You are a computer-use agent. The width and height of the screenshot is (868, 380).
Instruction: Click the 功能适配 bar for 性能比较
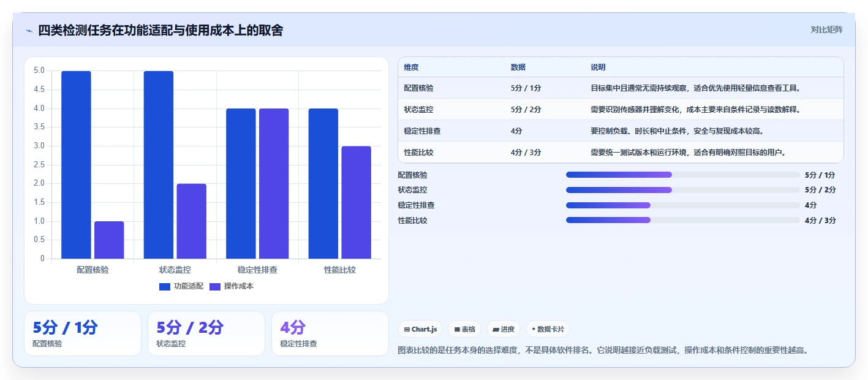[323, 184]
